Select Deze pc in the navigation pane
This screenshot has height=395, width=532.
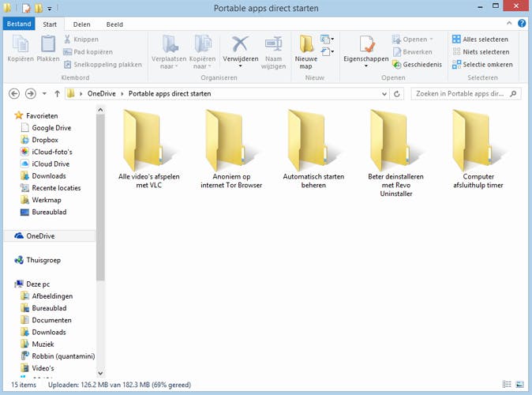38,284
